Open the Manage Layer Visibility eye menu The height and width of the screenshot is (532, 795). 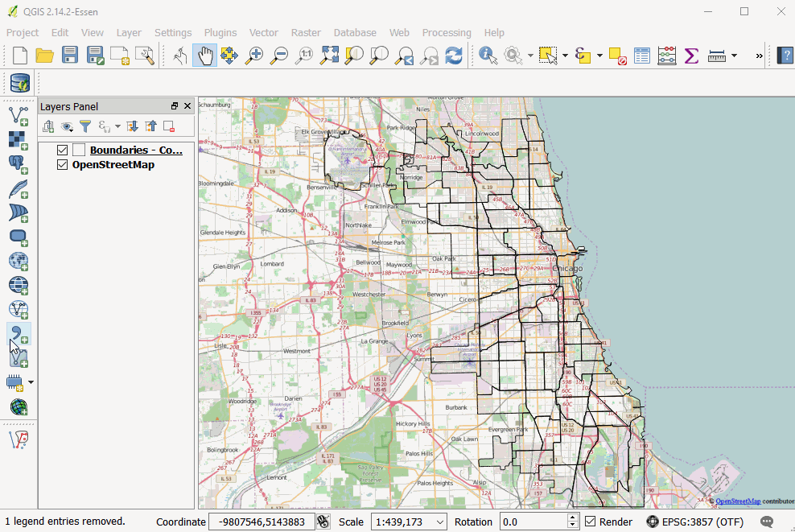click(67, 126)
